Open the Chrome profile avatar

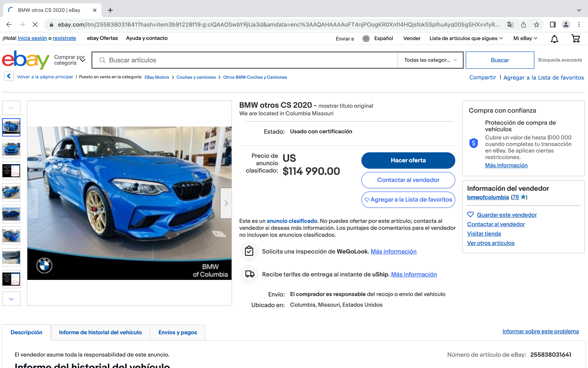click(566, 25)
